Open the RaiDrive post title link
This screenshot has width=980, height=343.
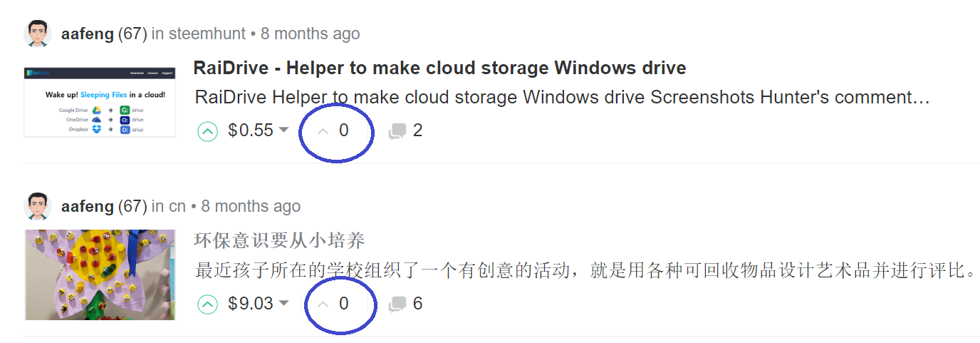tap(439, 68)
